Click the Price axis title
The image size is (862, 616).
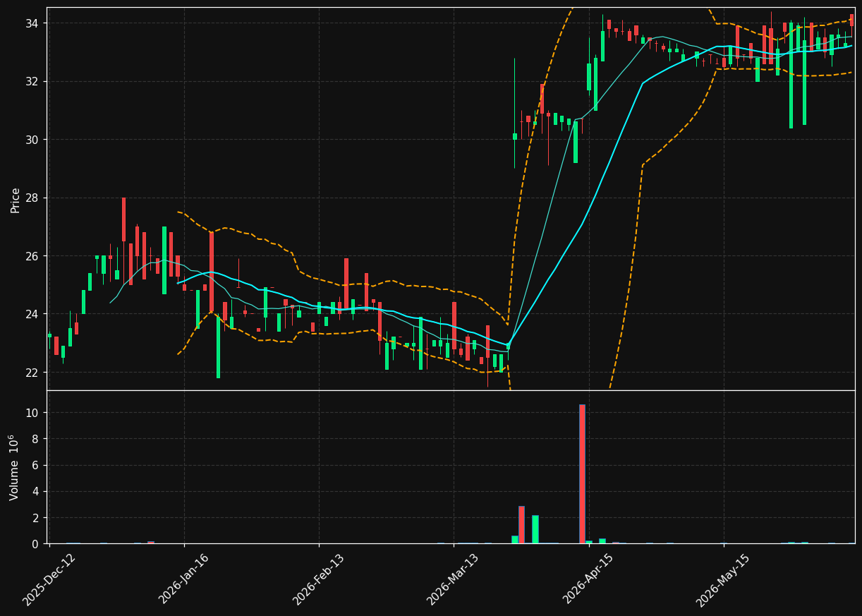click(16, 200)
